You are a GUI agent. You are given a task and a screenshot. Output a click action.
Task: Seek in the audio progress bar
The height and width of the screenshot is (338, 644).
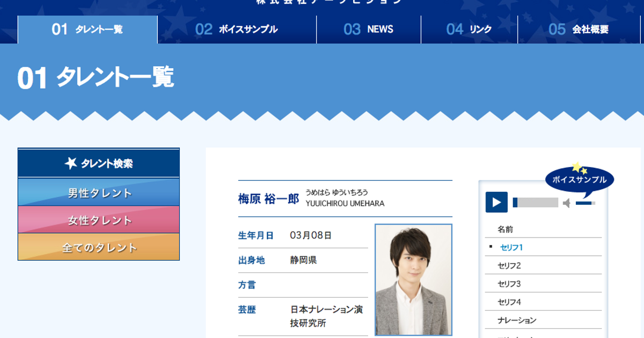tap(536, 203)
